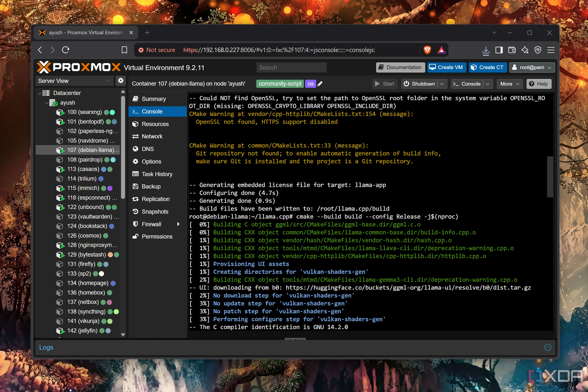Click the Create VM button
Screen dimensions: 588x392
(x=446, y=67)
